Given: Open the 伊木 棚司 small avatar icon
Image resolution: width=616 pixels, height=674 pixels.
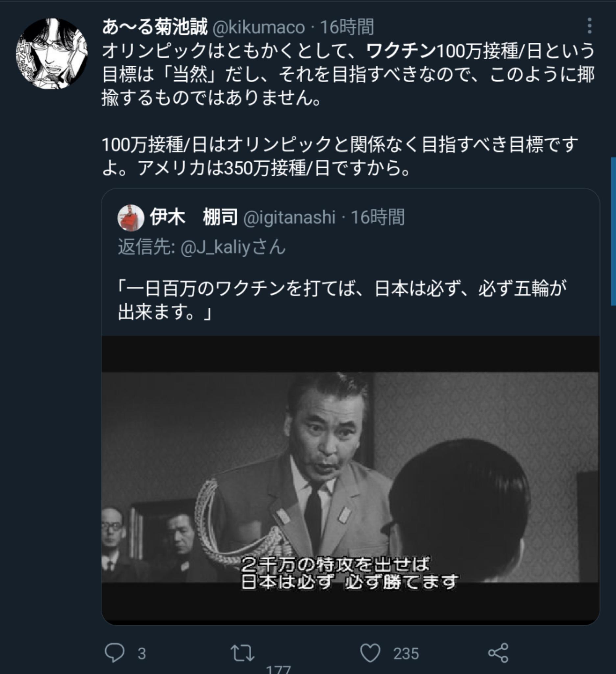Looking at the screenshot, I should click(x=131, y=218).
